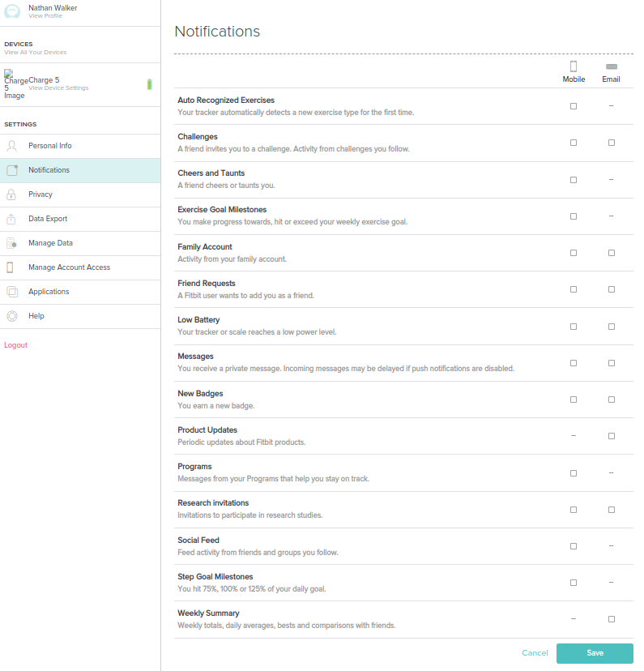
Task: Toggle Family Account Email checkbox
Action: tap(612, 253)
